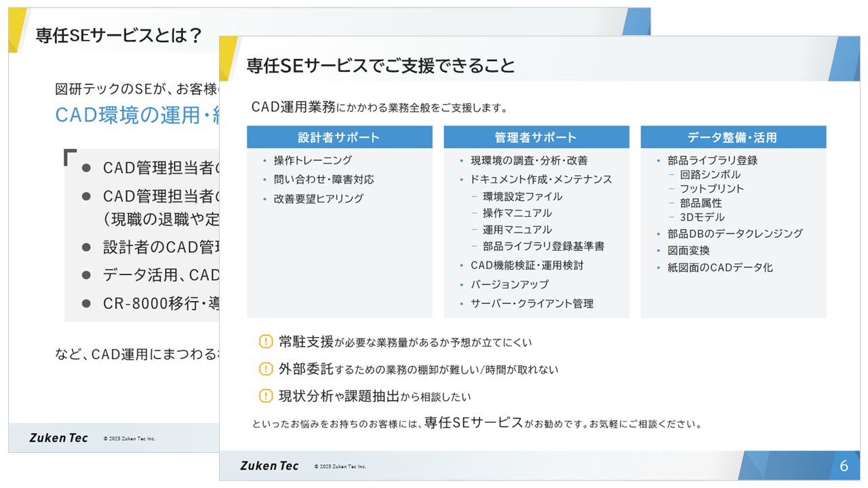
Task: Click the Zuken Tec logo on back slide
Action: pyautogui.click(x=58, y=438)
